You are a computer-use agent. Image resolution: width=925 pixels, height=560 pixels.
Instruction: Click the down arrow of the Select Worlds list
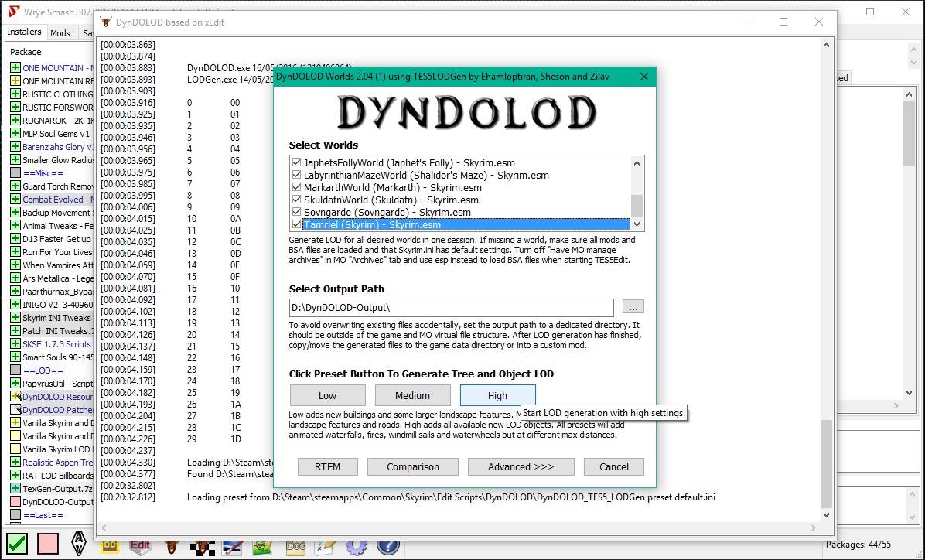click(637, 224)
